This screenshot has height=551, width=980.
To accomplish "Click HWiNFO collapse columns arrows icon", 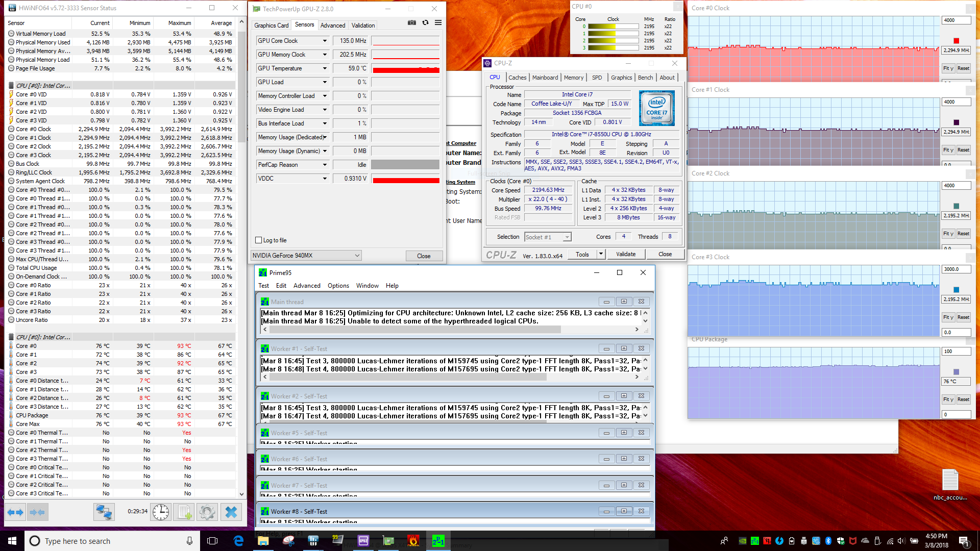I will 37,512.
